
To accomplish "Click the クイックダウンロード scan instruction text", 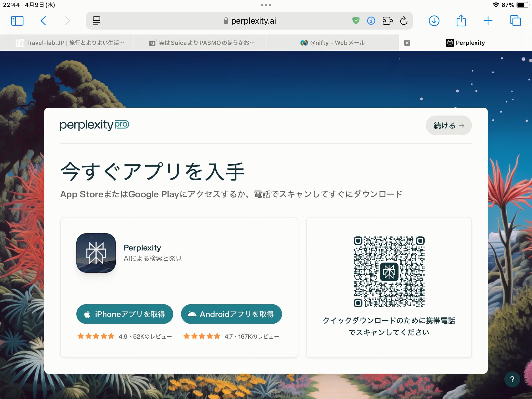I will [389, 327].
